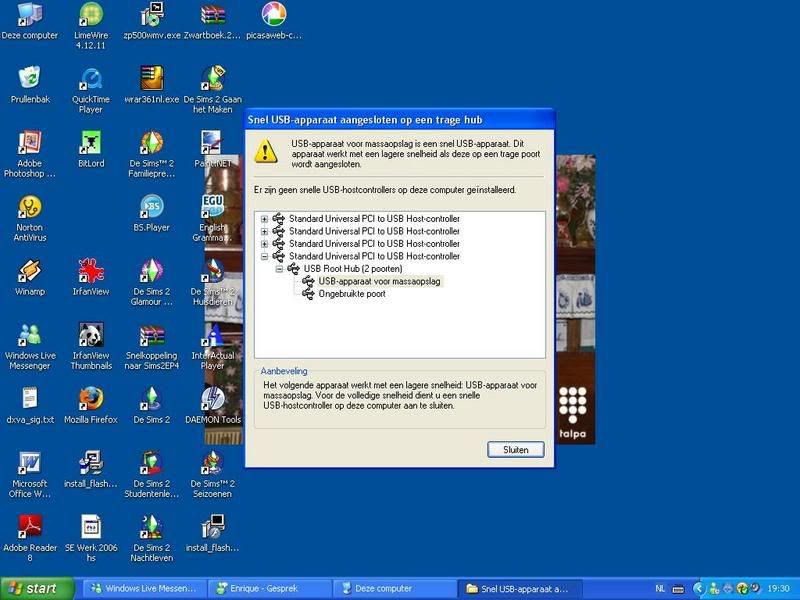Open De Sims 2 Seizoenen shortcut

(212, 474)
